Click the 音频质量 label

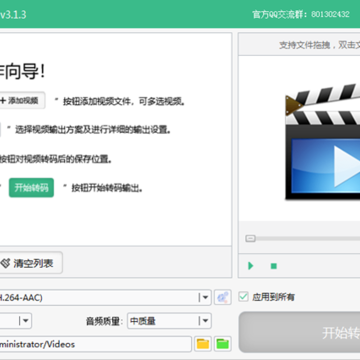tap(104, 321)
